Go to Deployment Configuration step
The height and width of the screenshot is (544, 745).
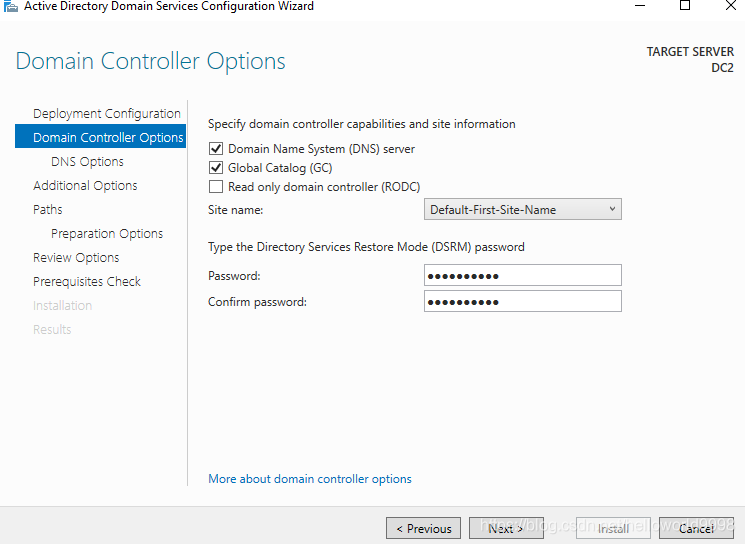pyautogui.click(x=107, y=114)
